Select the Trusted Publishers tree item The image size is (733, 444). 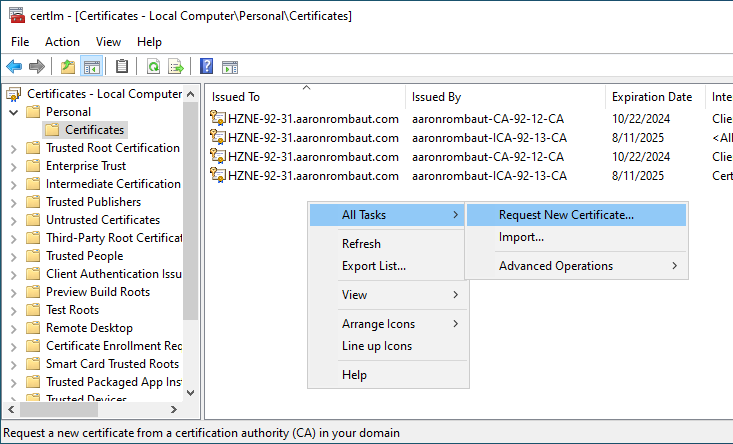click(x=93, y=202)
